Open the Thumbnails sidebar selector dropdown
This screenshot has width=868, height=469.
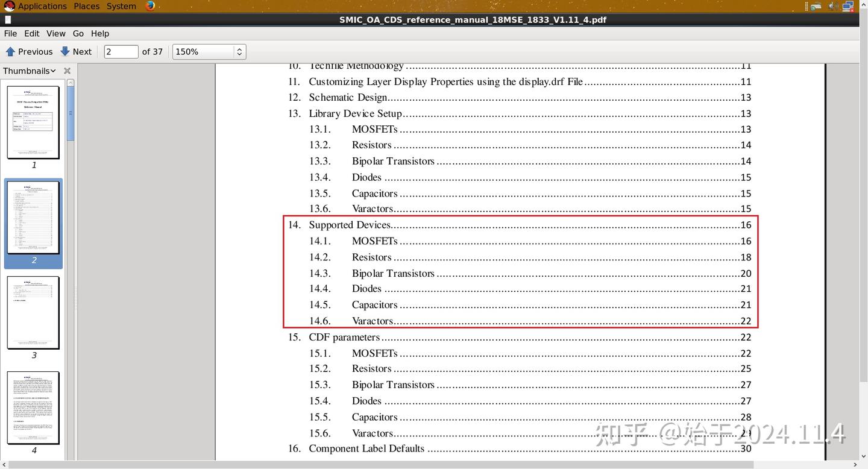pos(29,71)
